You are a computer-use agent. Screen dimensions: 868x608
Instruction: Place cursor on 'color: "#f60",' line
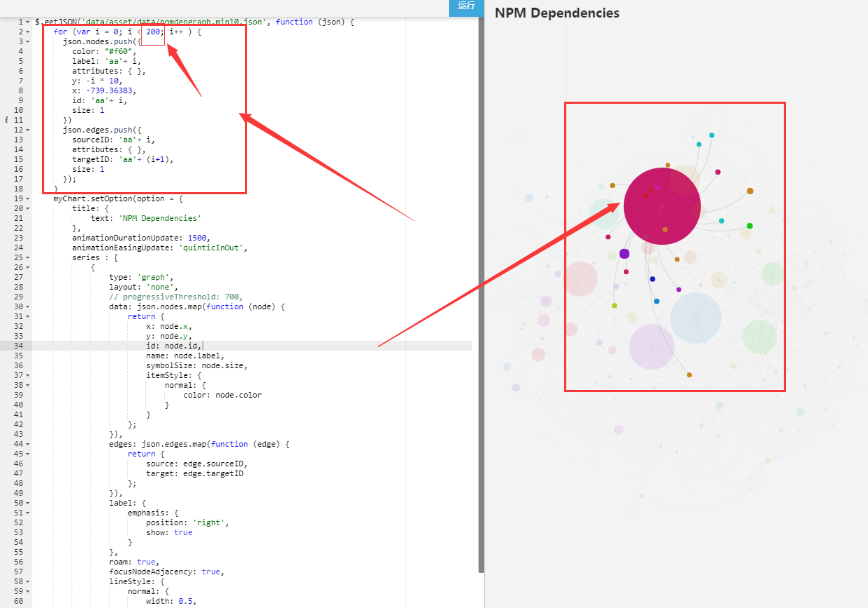(x=104, y=51)
